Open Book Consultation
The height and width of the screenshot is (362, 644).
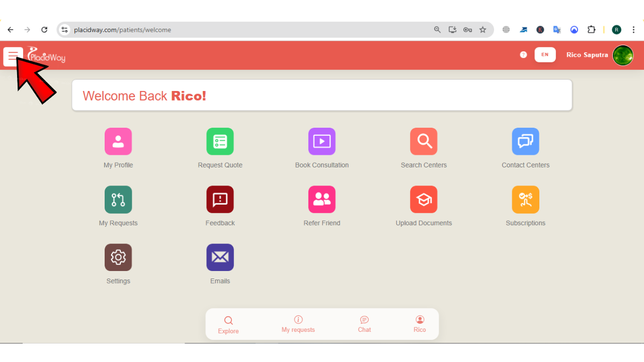click(322, 141)
